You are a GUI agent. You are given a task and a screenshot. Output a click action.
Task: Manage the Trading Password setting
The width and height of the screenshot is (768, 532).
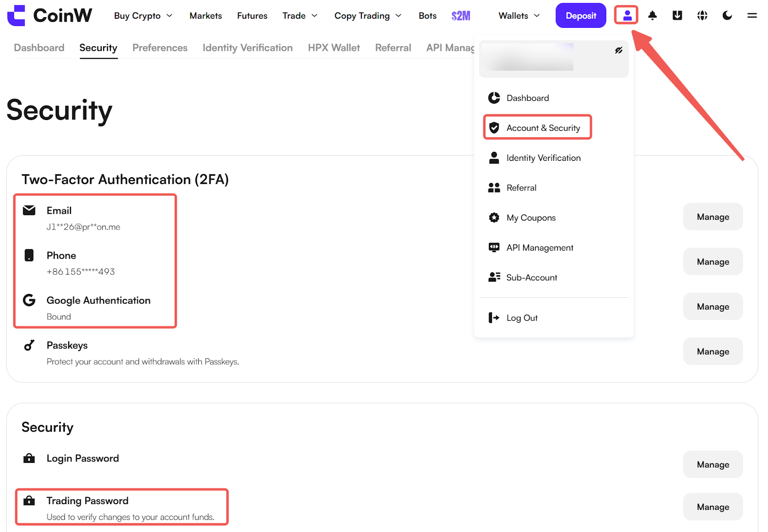[x=713, y=507]
